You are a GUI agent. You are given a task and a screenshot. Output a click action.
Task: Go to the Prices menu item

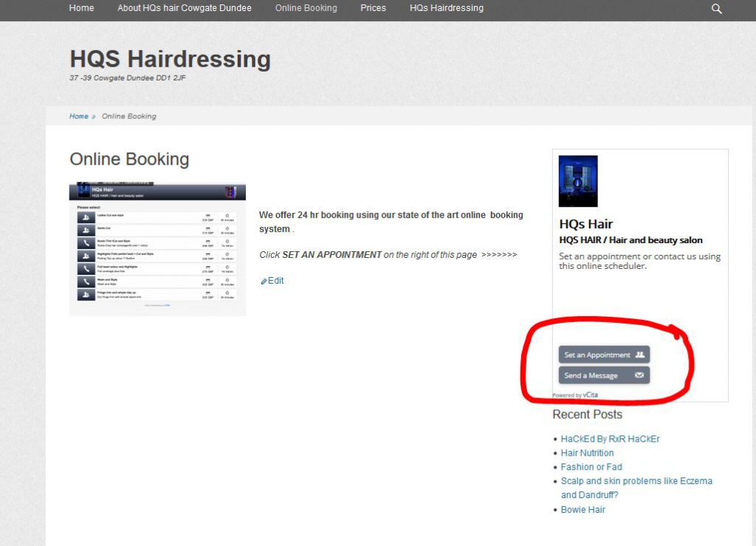point(373,8)
